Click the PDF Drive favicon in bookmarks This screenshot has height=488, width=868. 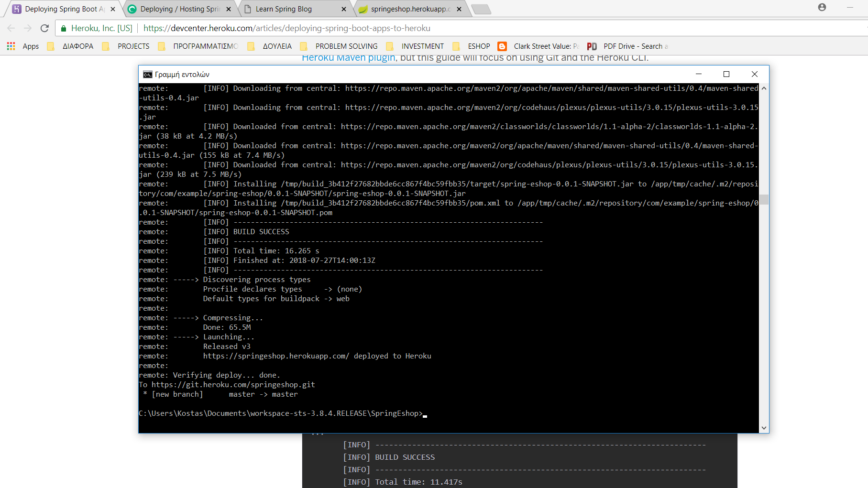click(x=592, y=46)
